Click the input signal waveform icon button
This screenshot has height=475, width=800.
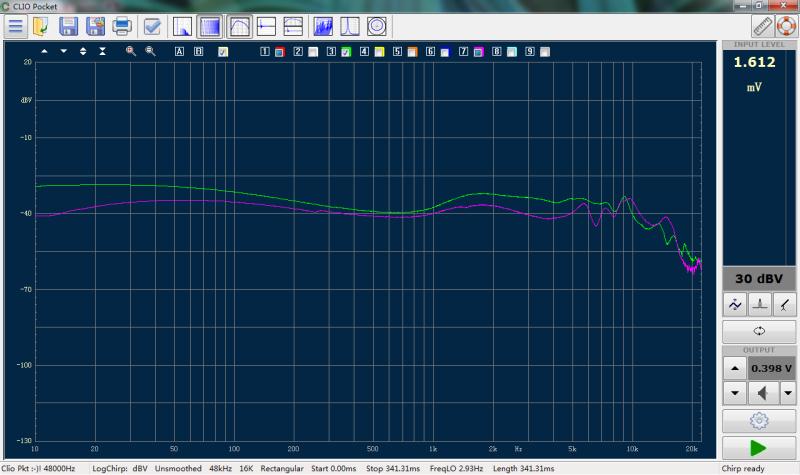[735, 305]
